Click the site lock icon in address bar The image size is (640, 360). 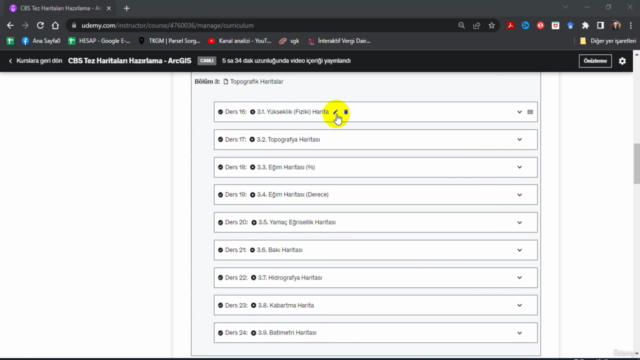tap(74, 25)
